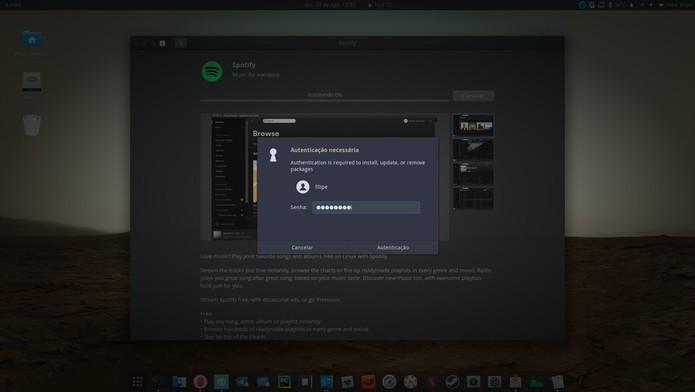The height and width of the screenshot is (392, 695).
Task: Select the third Spotify screenshot thumbnail
Action: (x=473, y=173)
